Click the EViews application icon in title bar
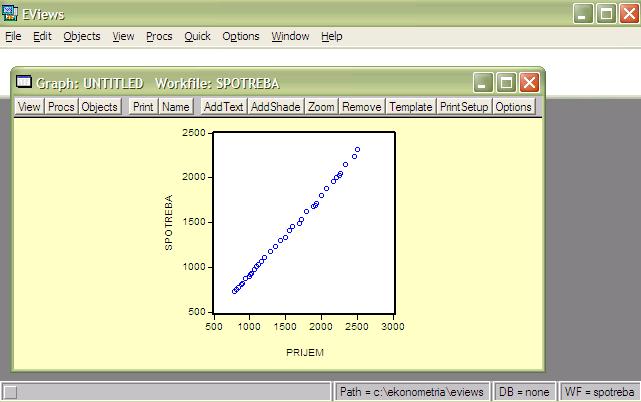 tap(11, 13)
